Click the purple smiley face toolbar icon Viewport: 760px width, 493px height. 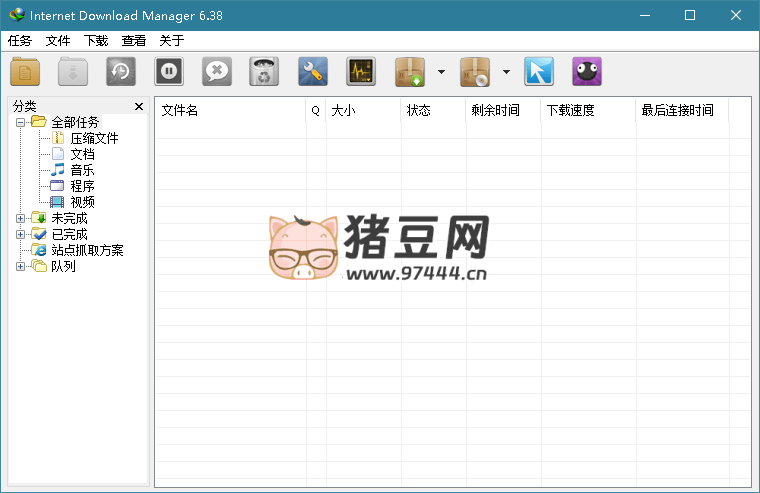pyautogui.click(x=587, y=72)
